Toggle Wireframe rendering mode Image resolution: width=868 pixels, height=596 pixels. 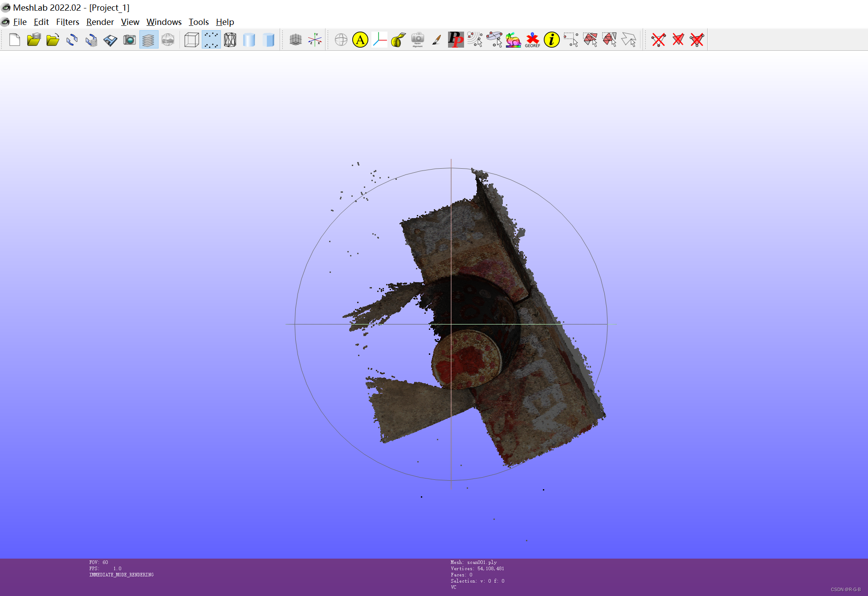[230, 40]
